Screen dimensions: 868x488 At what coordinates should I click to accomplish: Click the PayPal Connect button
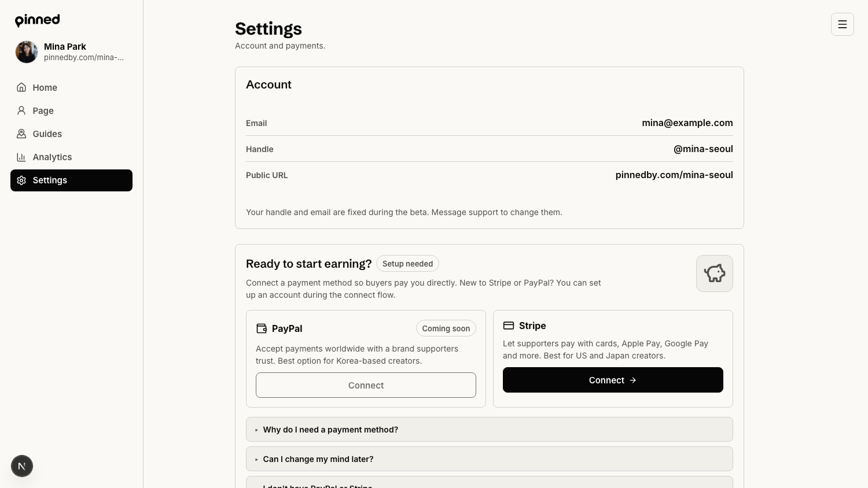coord(366,385)
